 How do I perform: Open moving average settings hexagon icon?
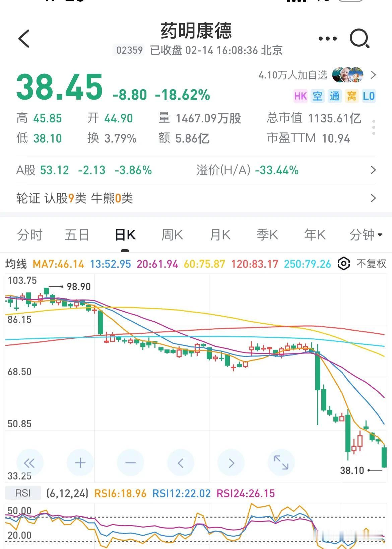(x=344, y=264)
